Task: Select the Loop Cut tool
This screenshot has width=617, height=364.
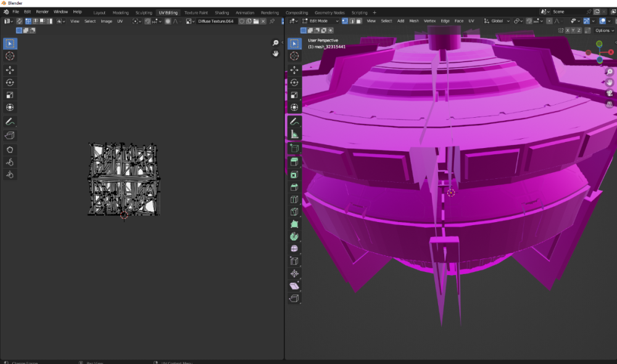Action: [294, 199]
